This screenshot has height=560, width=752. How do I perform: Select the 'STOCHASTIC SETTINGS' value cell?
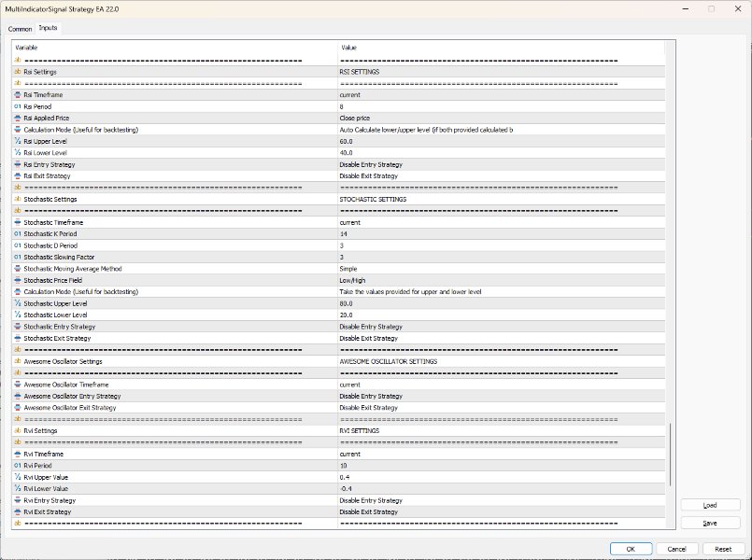point(501,200)
